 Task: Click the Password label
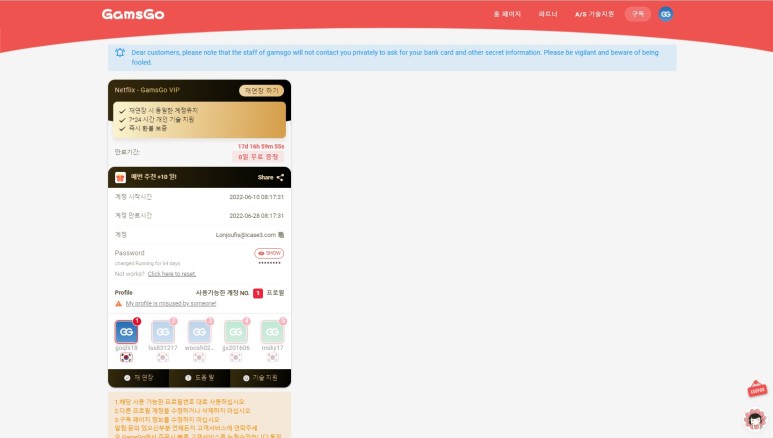[x=129, y=253]
